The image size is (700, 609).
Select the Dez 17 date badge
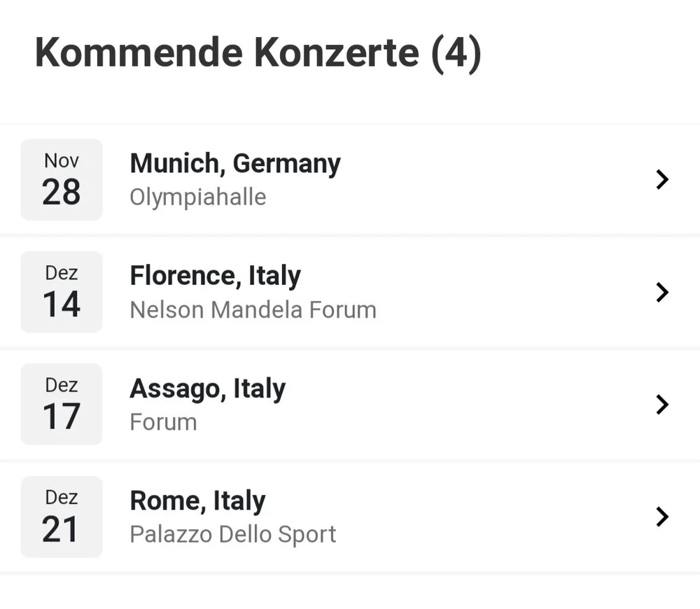(62, 405)
